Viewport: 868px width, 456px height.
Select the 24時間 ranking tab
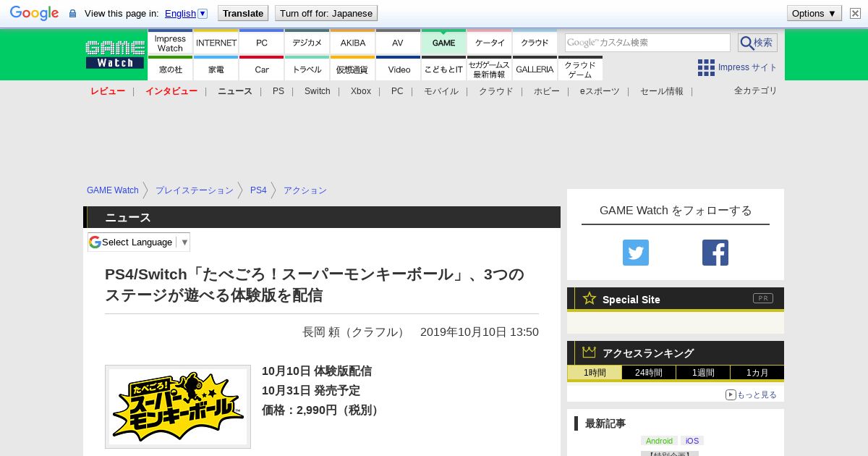click(x=649, y=373)
